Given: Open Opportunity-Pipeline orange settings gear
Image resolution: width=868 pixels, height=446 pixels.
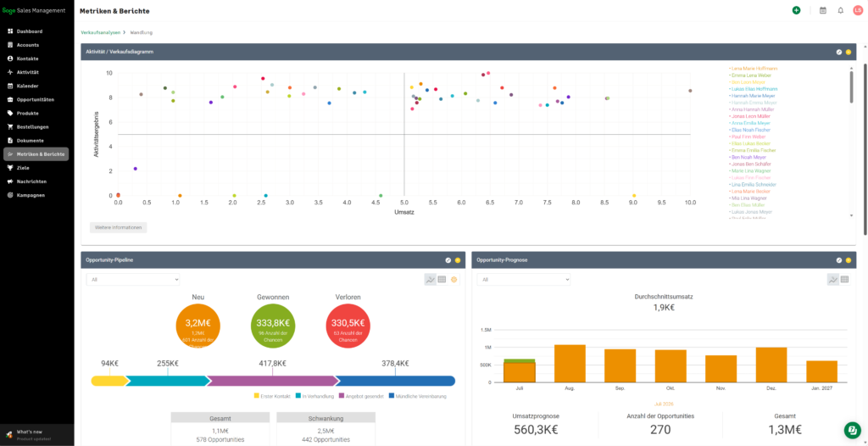Looking at the screenshot, I should tap(454, 280).
